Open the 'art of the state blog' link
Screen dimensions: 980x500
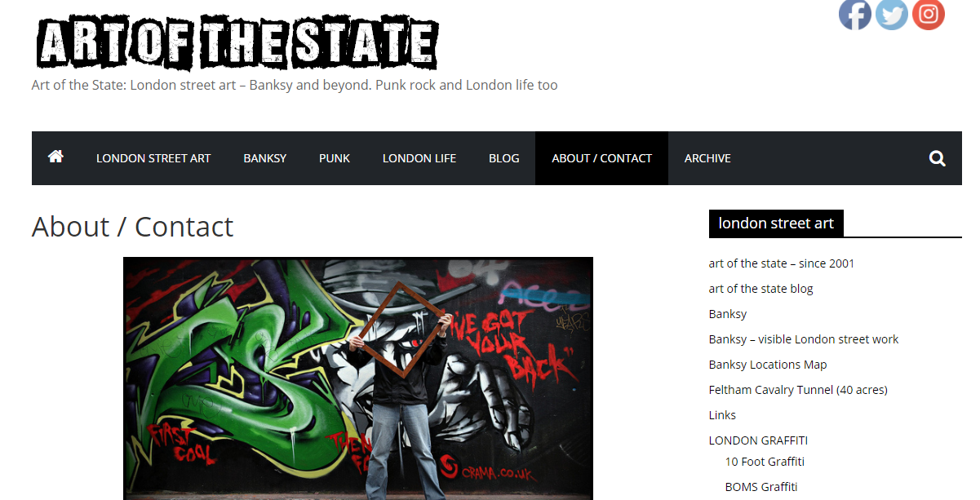(x=761, y=289)
